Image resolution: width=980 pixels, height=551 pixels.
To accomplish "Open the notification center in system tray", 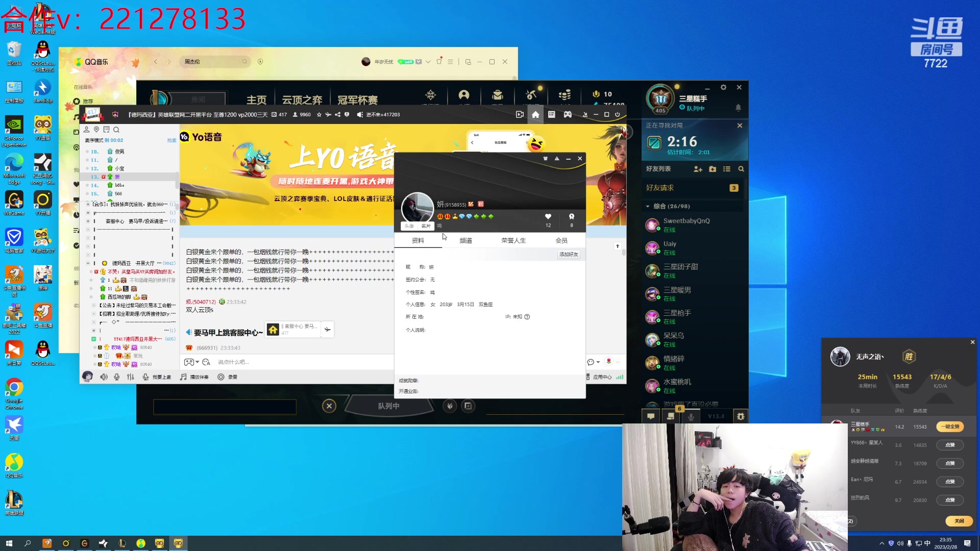I will (x=967, y=543).
